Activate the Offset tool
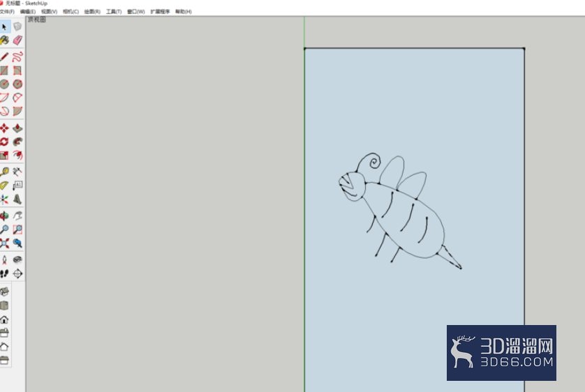Image resolution: width=585 pixels, height=392 pixels. (17, 155)
